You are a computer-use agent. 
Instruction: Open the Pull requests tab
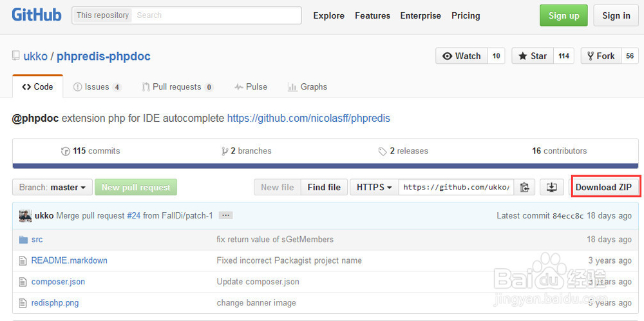click(x=176, y=87)
